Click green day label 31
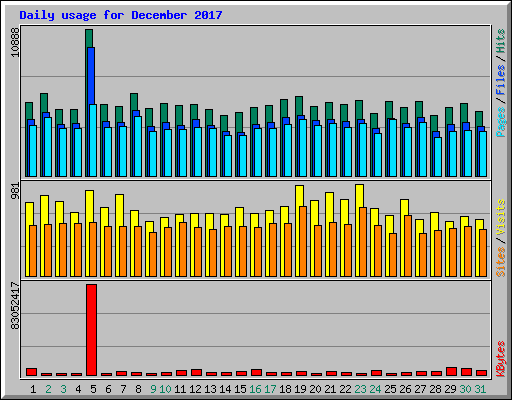This screenshot has height=400, width=512. (480, 389)
